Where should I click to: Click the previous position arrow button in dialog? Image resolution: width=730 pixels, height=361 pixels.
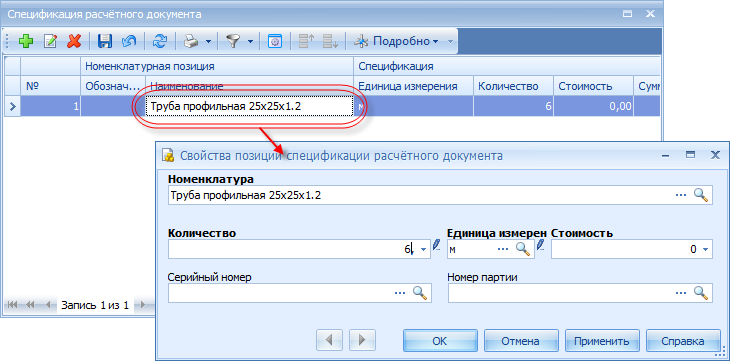[330, 341]
